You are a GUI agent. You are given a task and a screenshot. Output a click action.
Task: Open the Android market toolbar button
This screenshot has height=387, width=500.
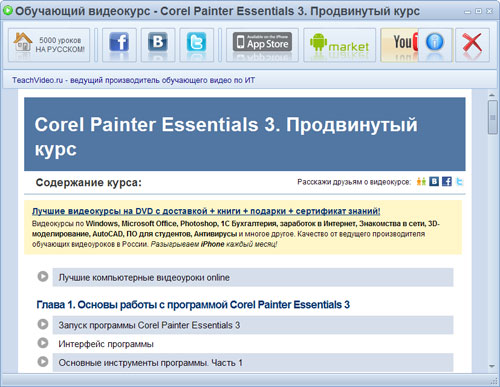pos(339,45)
